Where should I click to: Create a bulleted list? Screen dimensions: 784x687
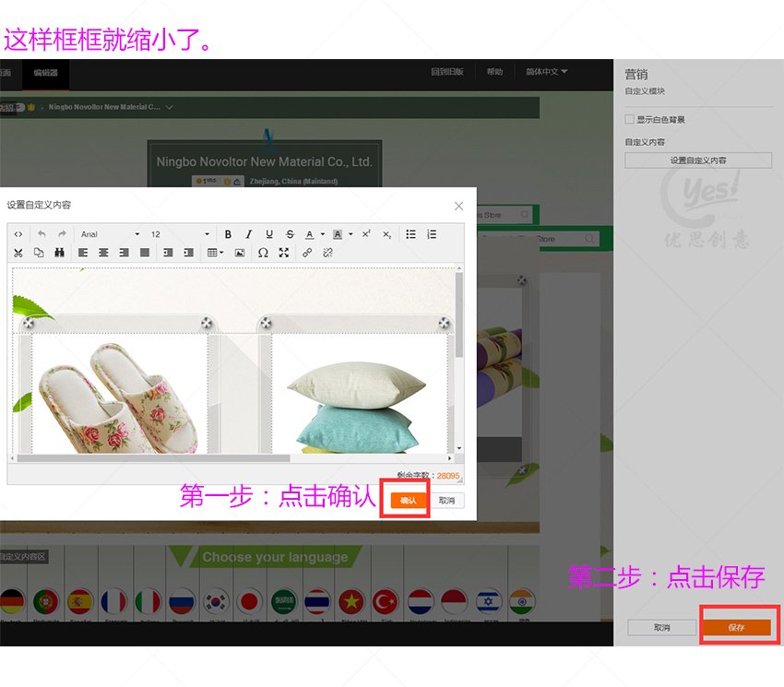coord(410,234)
